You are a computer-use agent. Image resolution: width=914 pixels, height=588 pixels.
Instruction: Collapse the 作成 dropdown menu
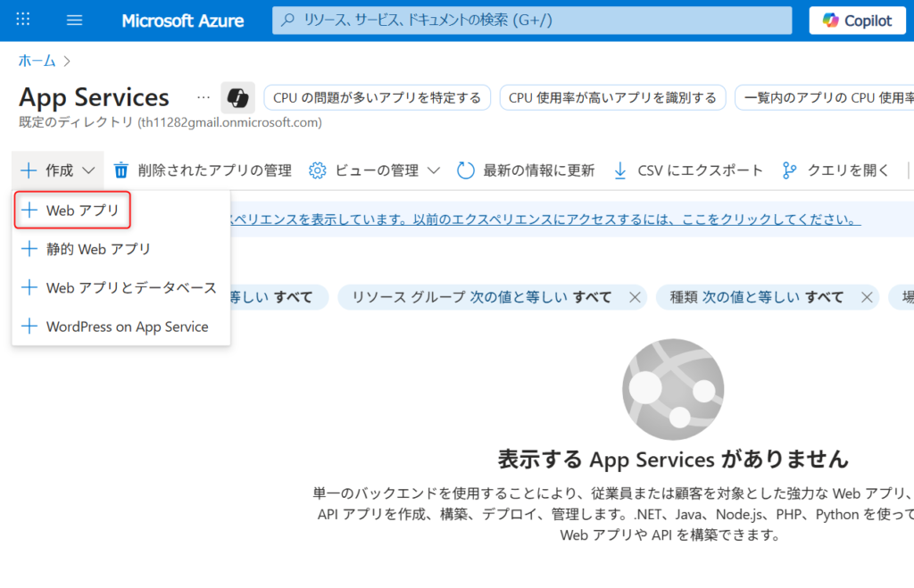point(58,170)
